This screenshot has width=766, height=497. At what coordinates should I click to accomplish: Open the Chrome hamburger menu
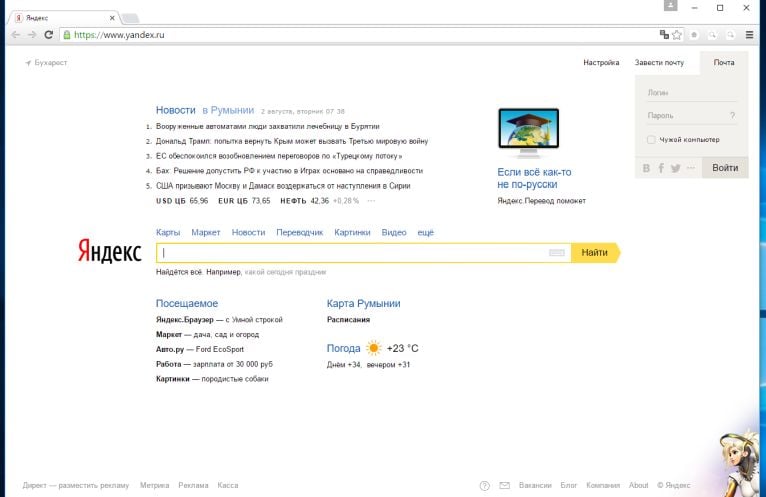(x=749, y=35)
